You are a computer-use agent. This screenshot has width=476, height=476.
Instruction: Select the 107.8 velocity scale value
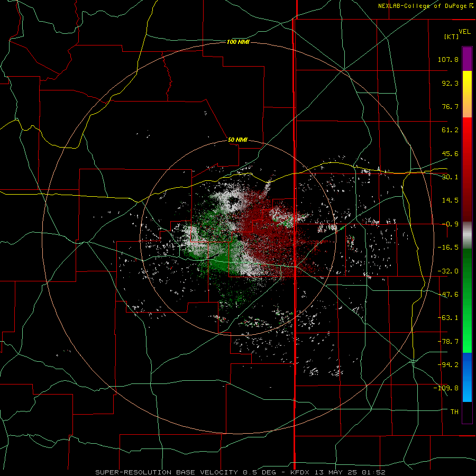[448, 59]
